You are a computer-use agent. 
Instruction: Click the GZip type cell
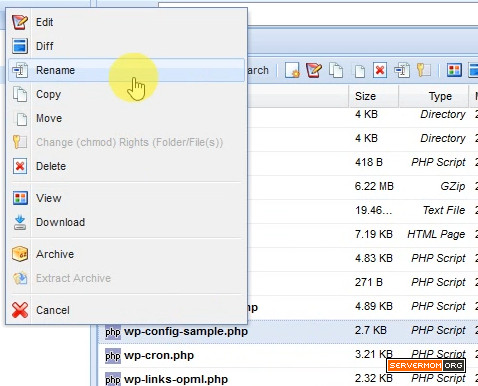click(453, 186)
